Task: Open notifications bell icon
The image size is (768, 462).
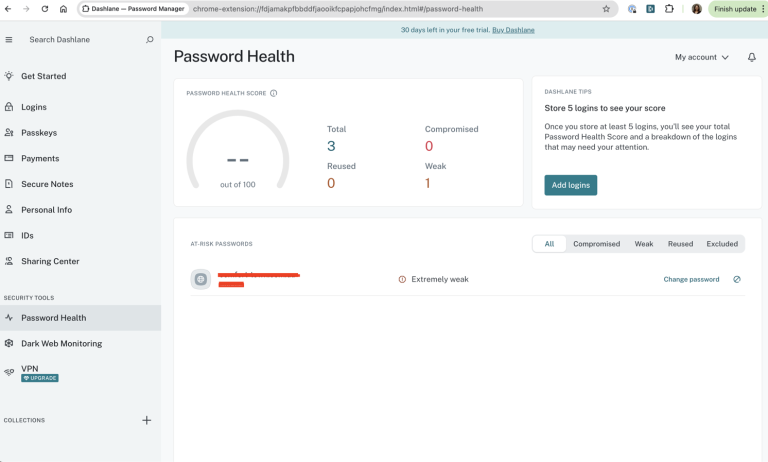Action: (752, 57)
